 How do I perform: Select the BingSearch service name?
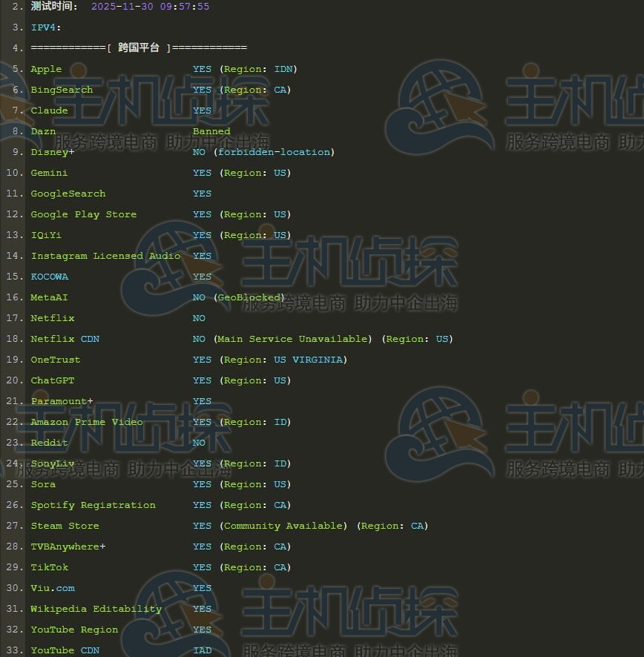[62, 90]
